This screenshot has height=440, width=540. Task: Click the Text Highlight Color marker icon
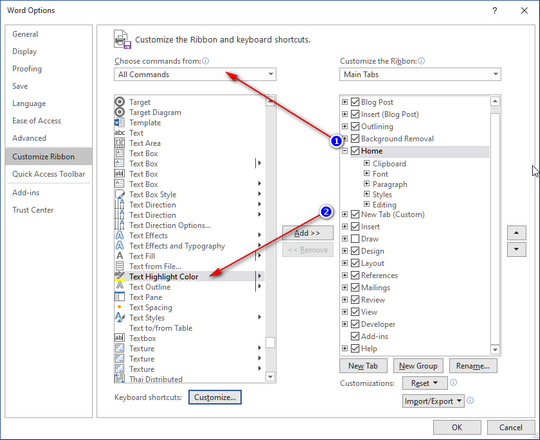pyautogui.click(x=120, y=276)
